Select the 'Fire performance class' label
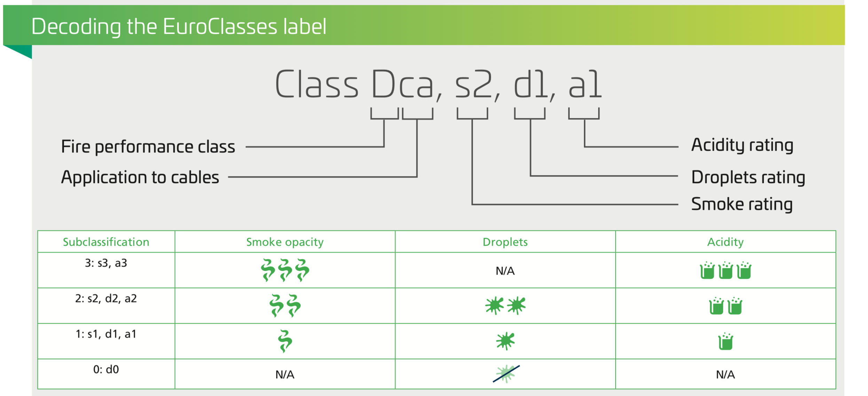This screenshot has width=868, height=396. tap(148, 146)
